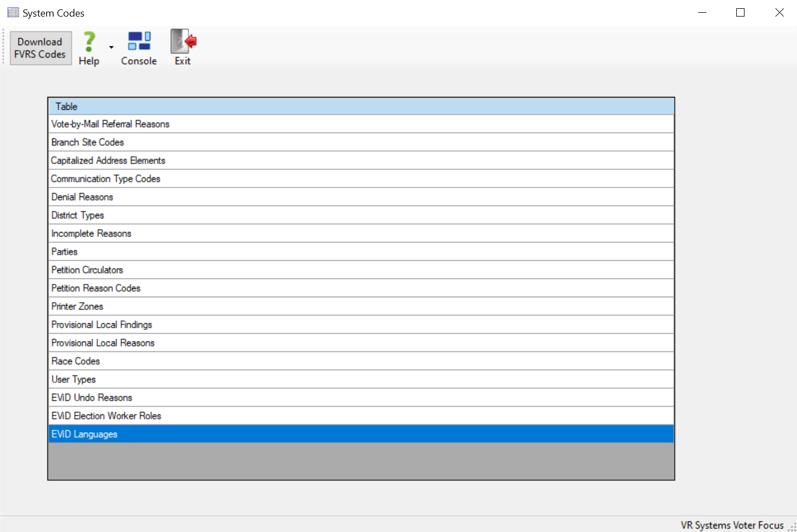Expand the Help dropdown arrow
Screen dimensions: 797x532
[x=112, y=48]
